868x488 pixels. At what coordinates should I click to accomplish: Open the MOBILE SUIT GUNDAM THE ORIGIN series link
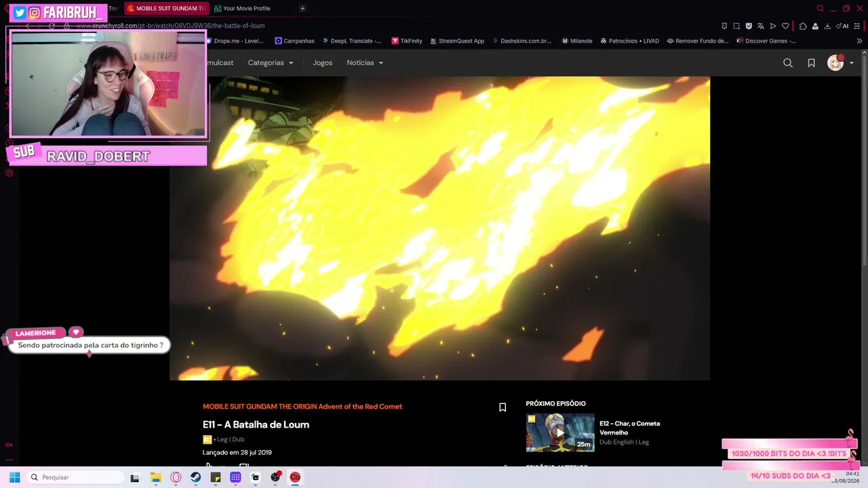click(302, 407)
